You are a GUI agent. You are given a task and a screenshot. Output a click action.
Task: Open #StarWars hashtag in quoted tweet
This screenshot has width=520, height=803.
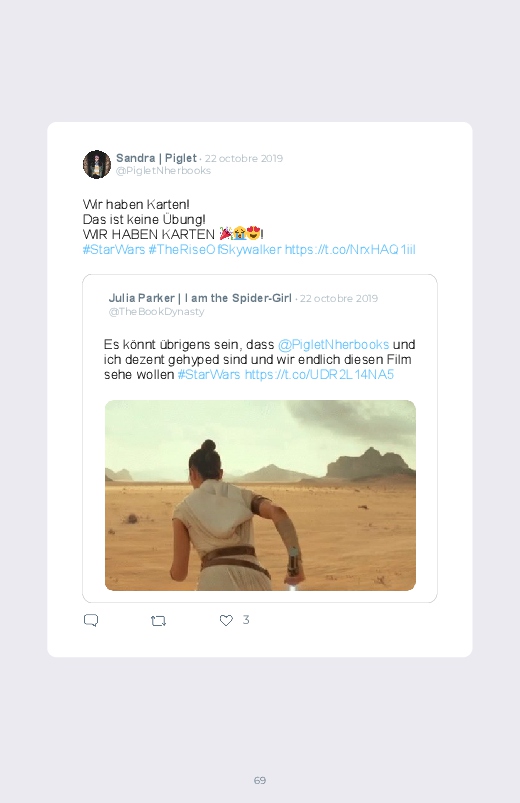tap(209, 374)
